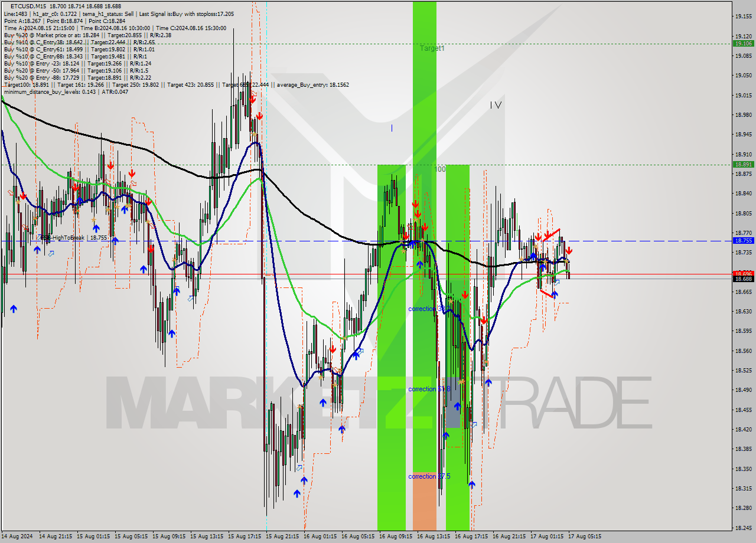Click the 19.155 price axis label

point(743,16)
